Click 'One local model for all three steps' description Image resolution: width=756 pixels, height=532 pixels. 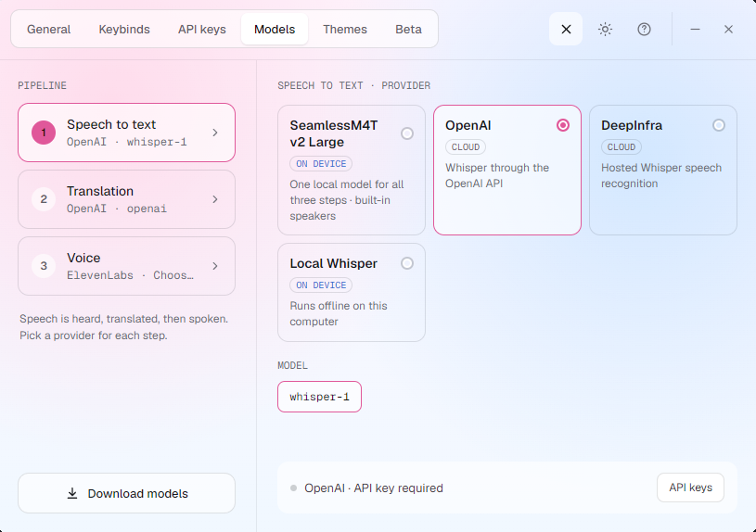(347, 200)
